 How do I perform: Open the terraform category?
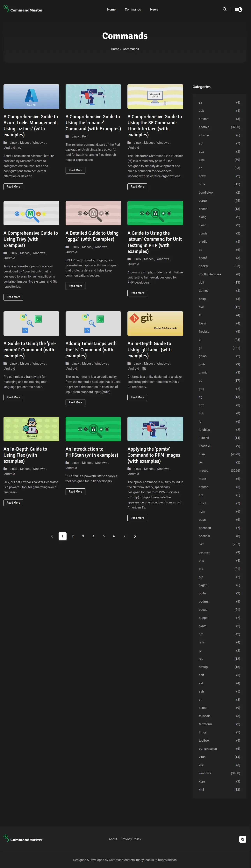coord(219,724)
